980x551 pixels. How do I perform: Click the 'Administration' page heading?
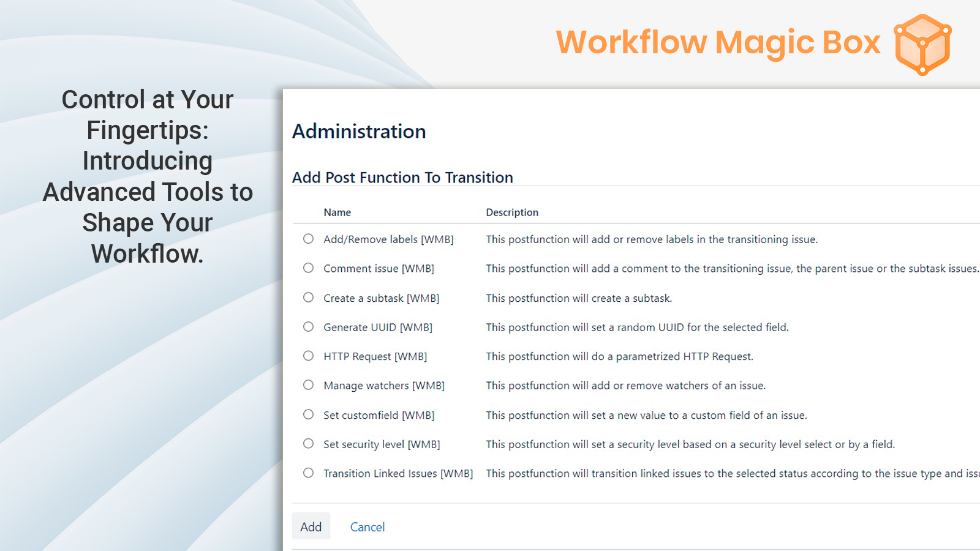359,131
